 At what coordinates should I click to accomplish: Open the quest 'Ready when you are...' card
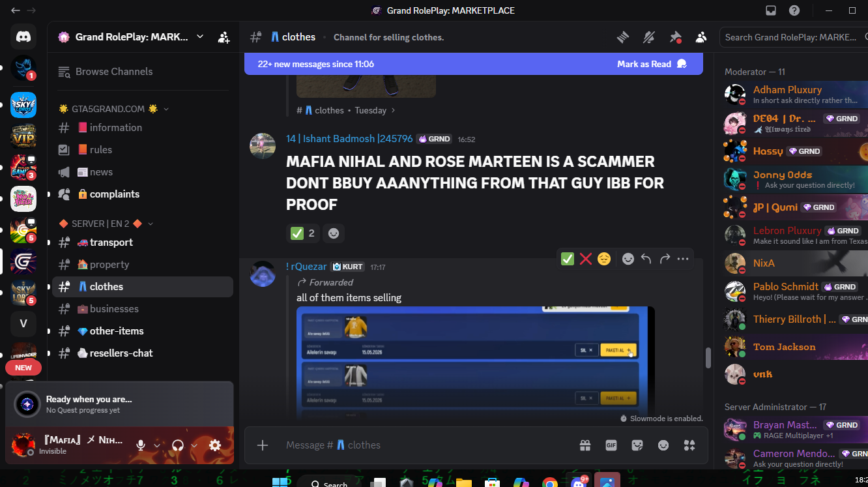click(119, 404)
